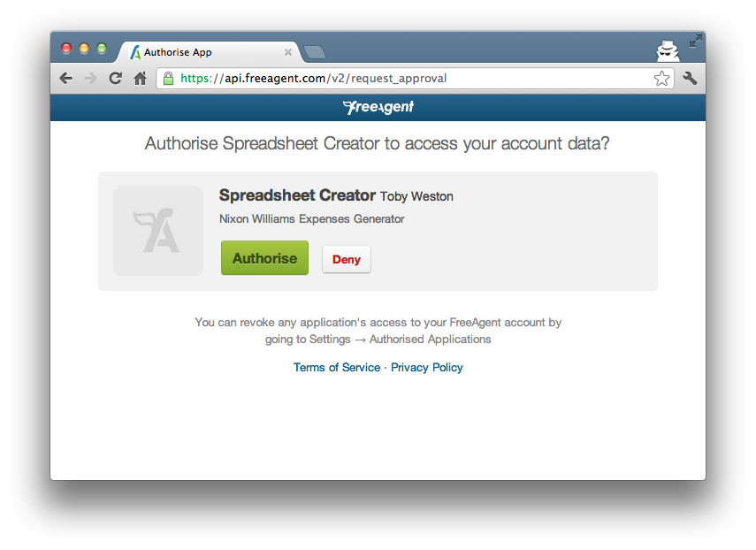Open the home page via house icon
756x550 pixels.
(x=141, y=78)
